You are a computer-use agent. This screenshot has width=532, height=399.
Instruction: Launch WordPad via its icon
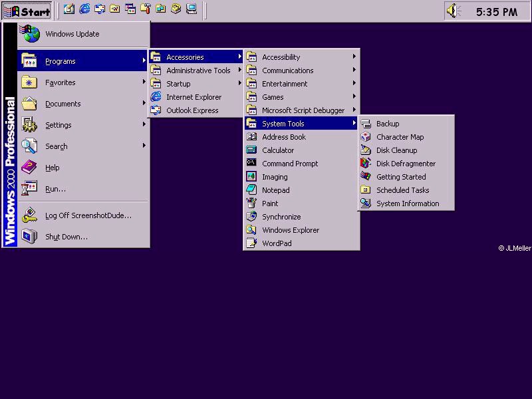(251, 243)
